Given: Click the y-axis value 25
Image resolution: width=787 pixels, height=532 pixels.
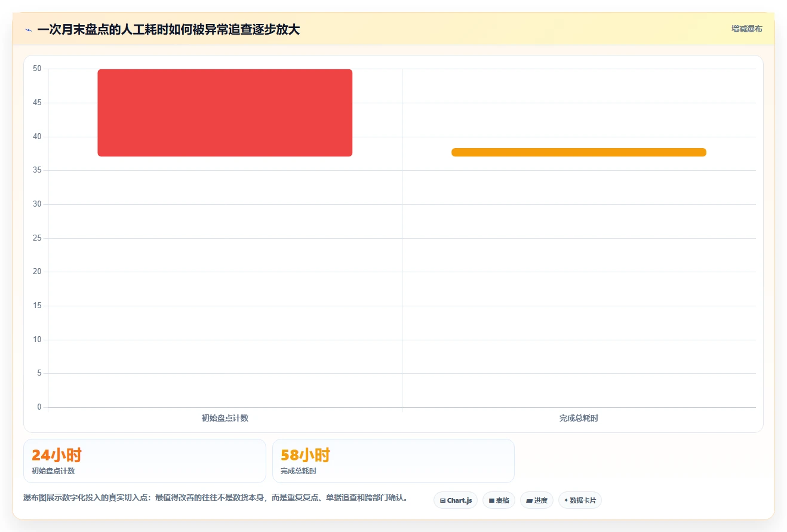Looking at the screenshot, I should pos(37,238).
